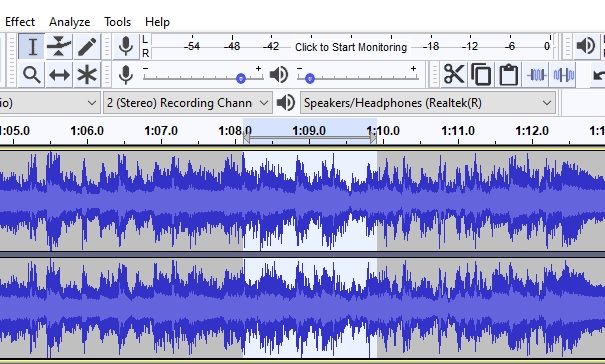Open the Analyze menu
The width and height of the screenshot is (605, 364).
tap(69, 22)
